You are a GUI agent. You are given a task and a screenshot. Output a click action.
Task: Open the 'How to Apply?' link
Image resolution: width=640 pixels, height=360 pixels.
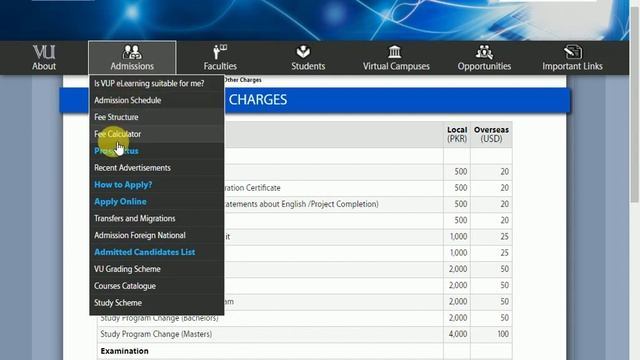(123, 184)
